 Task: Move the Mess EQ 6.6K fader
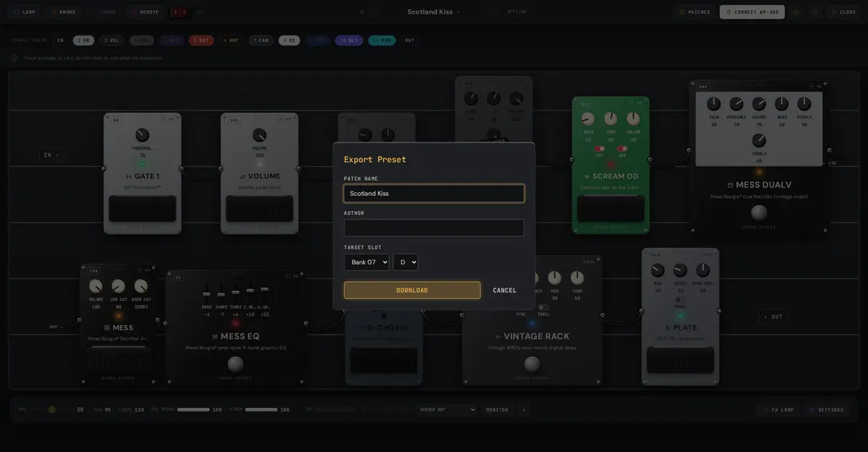coord(265,290)
